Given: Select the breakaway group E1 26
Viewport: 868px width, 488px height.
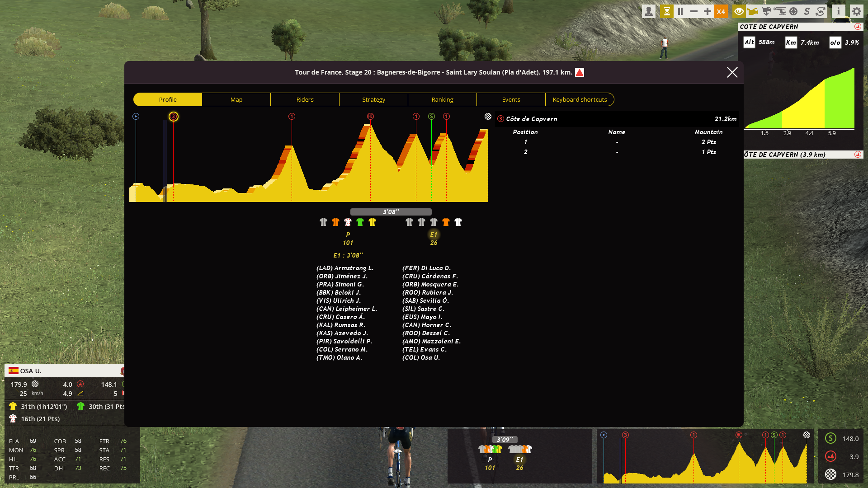Looking at the screenshot, I should coord(434,239).
